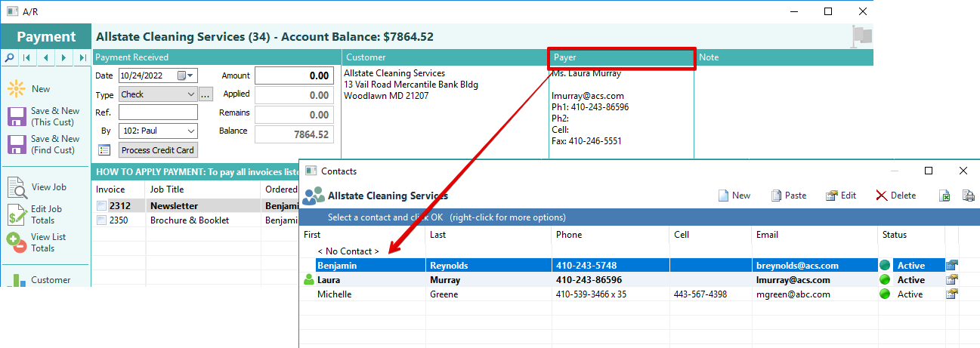
Task: Click in the Amount field
Action: click(x=294, y=75)
